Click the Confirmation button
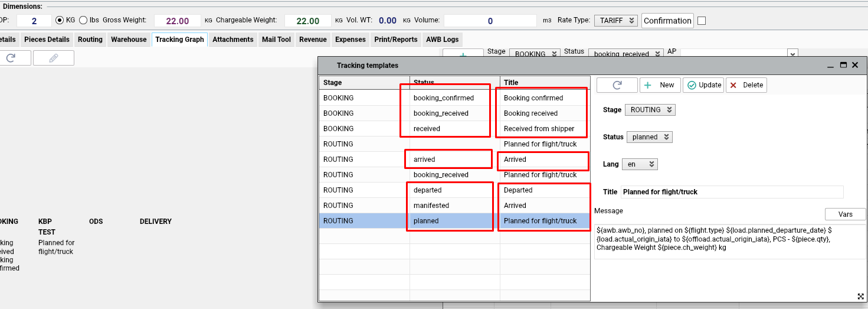The height and width of the screenshot is (309, 868). click(667, 21)
